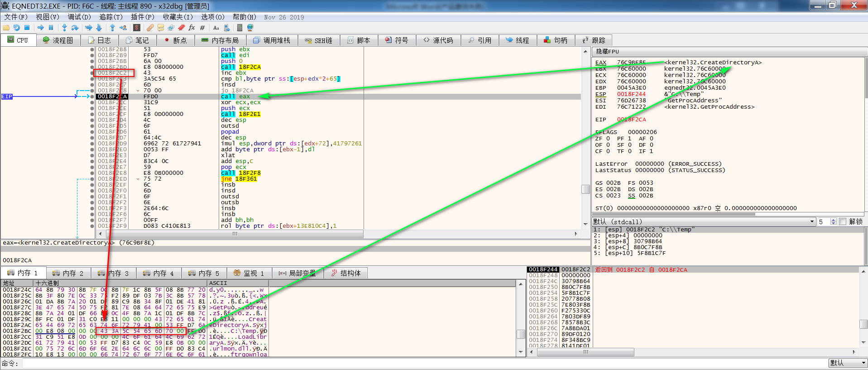The height and width of the screenshot is (370, 868).
Task: Click the trace over icon
Action: pyautogui.click(x=99, y=28)
